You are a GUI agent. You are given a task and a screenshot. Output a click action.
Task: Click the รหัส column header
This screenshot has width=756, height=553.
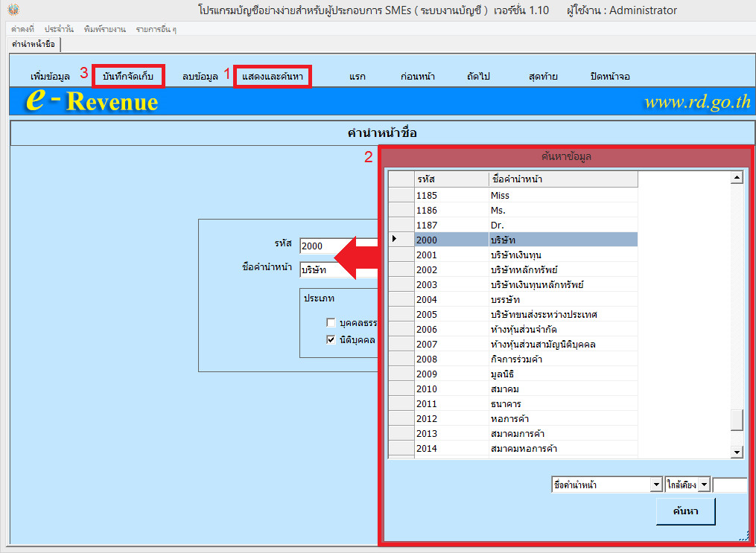(451, 179)
